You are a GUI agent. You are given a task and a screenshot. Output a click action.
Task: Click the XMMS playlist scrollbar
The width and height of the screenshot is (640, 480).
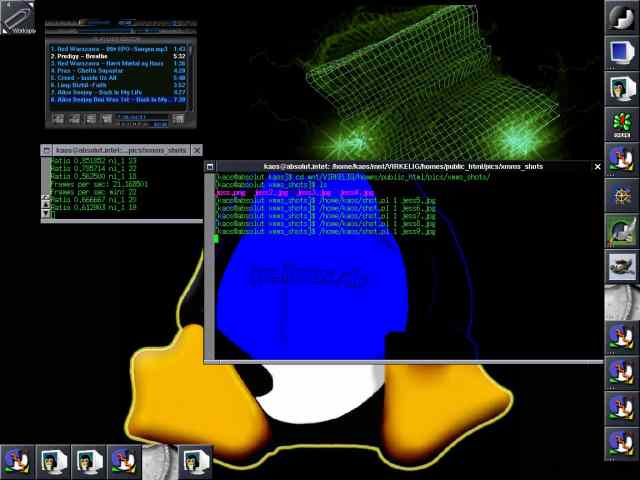click(x=190, y=78)
